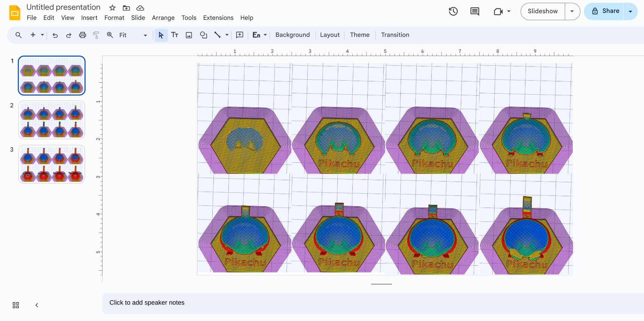Open the Layout options

tap(330, 35)
